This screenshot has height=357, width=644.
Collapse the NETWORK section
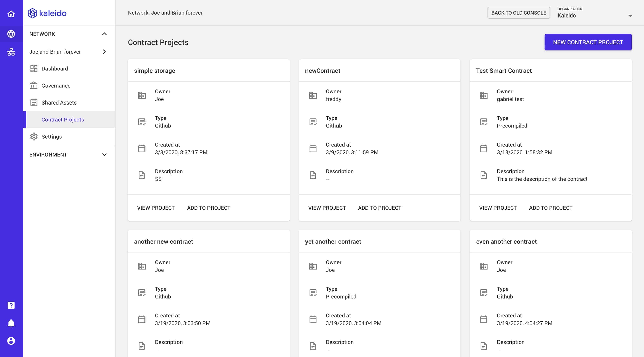pyautogui.click(x=104, y=34)
